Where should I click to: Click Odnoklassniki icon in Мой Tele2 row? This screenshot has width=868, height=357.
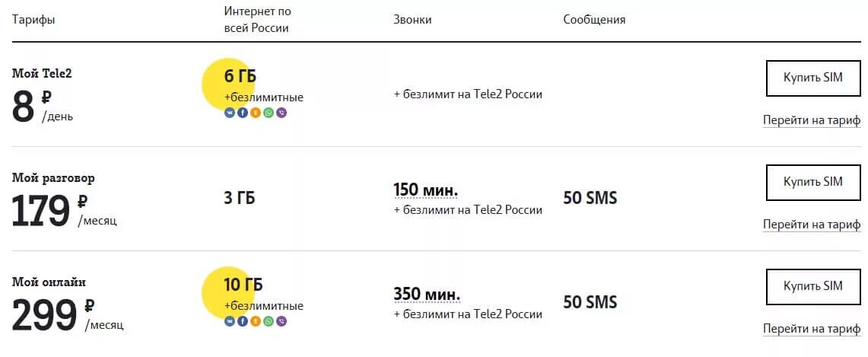(x=255, y=113)
